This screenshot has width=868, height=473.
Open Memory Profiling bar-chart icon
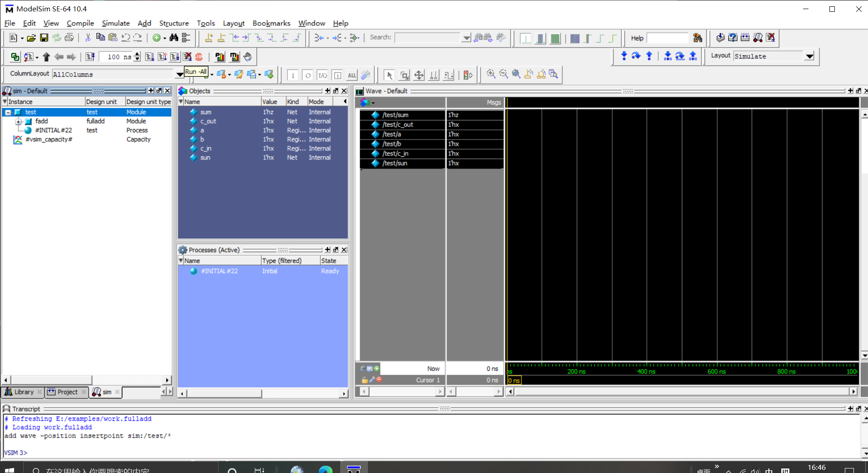point(234,57)
